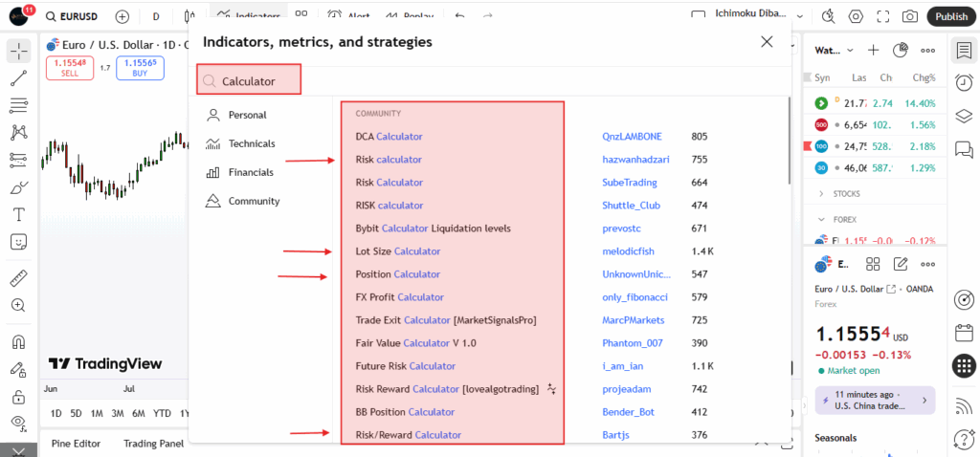980x457 pixels.
Task: Open the Lot Size Calculator indicator
Action: (x=397, y=251)
